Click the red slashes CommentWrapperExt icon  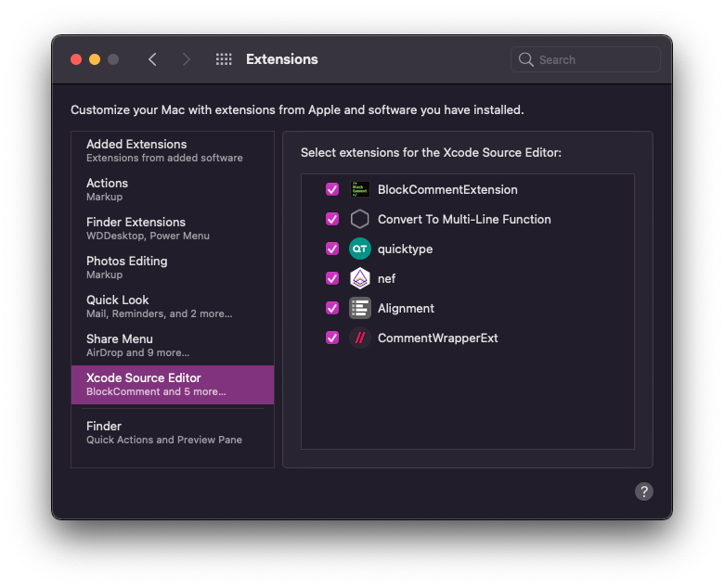coord(360,338)
